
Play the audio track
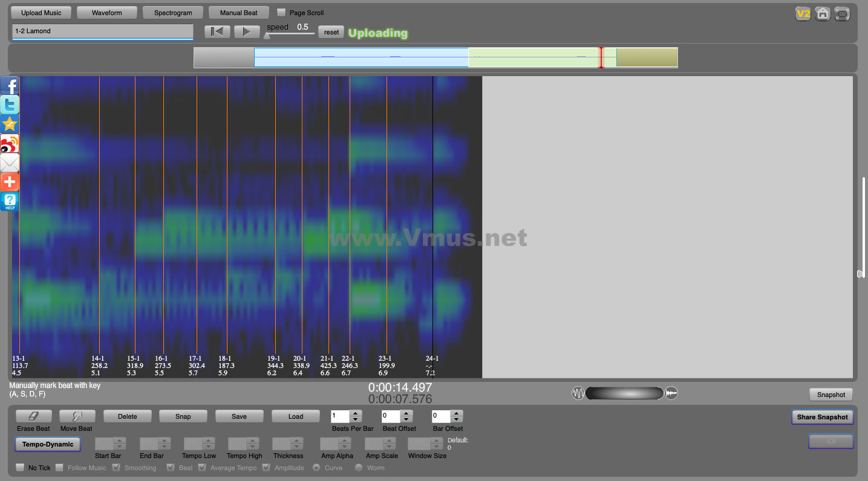247,32
